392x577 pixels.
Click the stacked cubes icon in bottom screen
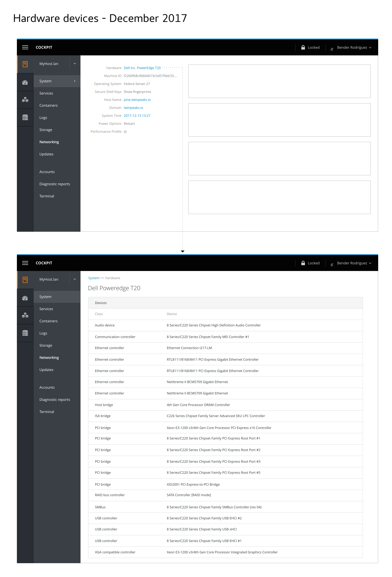pos(25,315)
